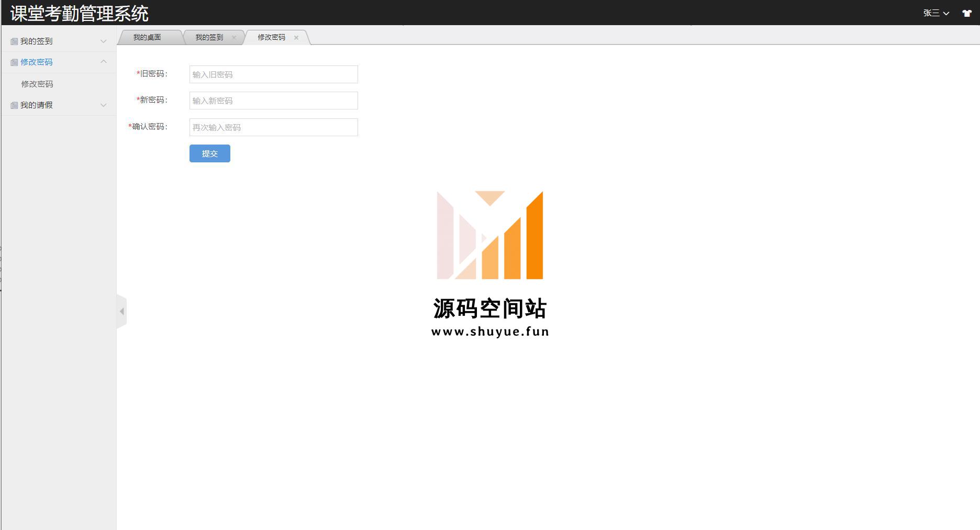980x530 pixels.
Task: Select the 我的签到 sidebar menu label
Action: click(36, 41)
